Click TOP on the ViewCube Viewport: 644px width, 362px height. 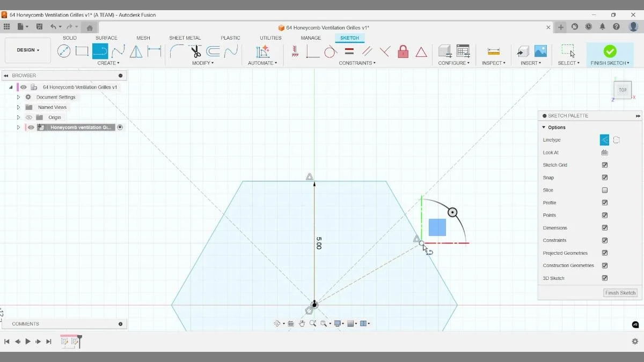tap(622, 90)
